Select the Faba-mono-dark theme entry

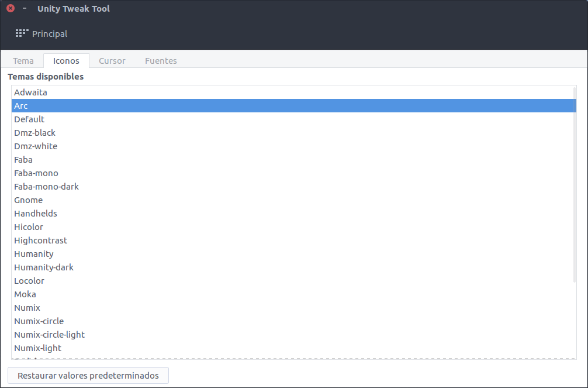pos(47,187)
